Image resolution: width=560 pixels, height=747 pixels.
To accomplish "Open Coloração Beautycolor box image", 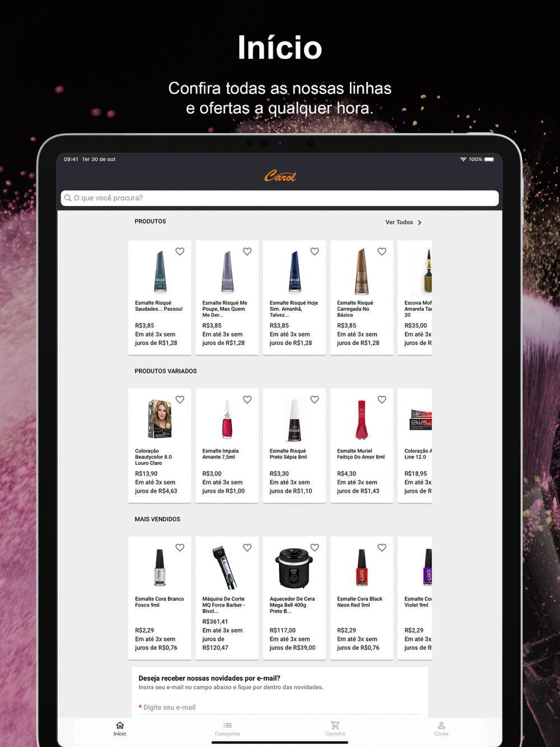I will pyautogui.click(x=160, y=419).
